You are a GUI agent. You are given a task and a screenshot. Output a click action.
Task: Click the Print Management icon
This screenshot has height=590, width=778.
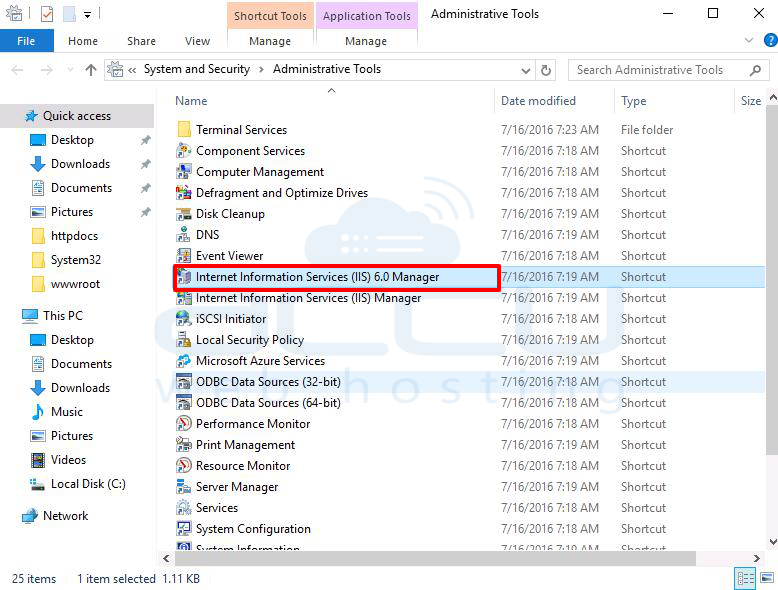(184, 445)
